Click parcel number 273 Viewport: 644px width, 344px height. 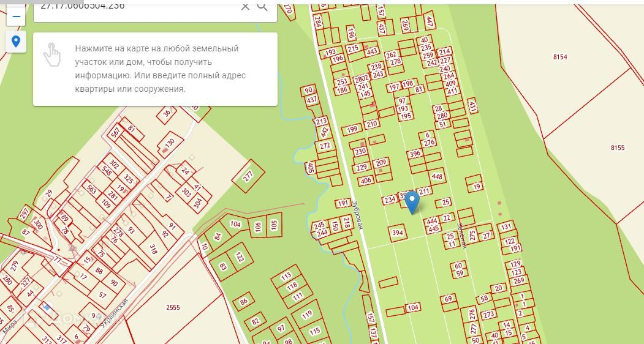coord(488,315)
